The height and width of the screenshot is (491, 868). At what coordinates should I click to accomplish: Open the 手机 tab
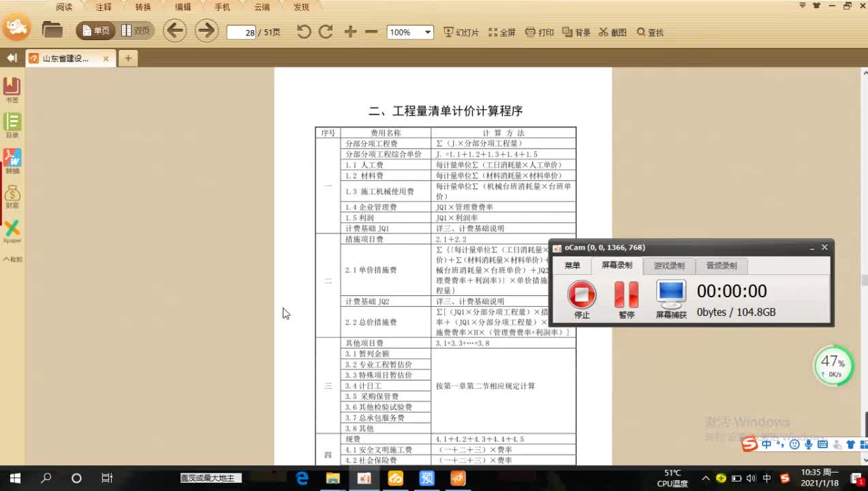click(222, 7)
